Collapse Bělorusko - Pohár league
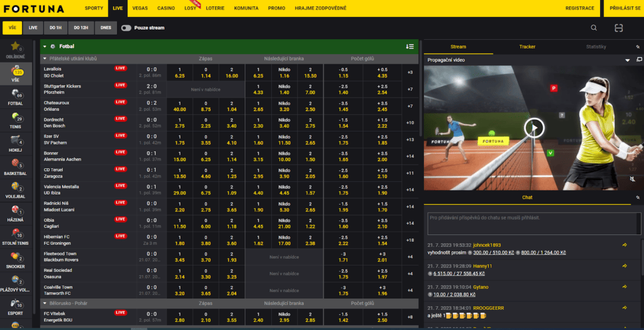The width and height of the screenshot is (644, 330). [x=45, y=304]
